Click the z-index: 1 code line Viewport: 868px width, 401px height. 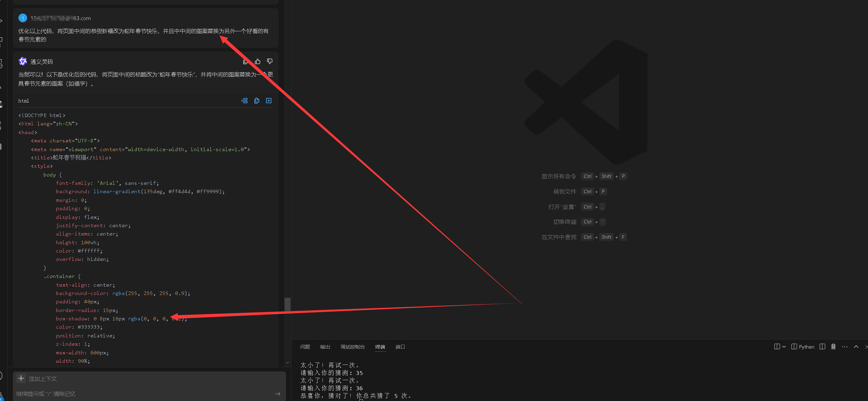(x=73, y=344)
